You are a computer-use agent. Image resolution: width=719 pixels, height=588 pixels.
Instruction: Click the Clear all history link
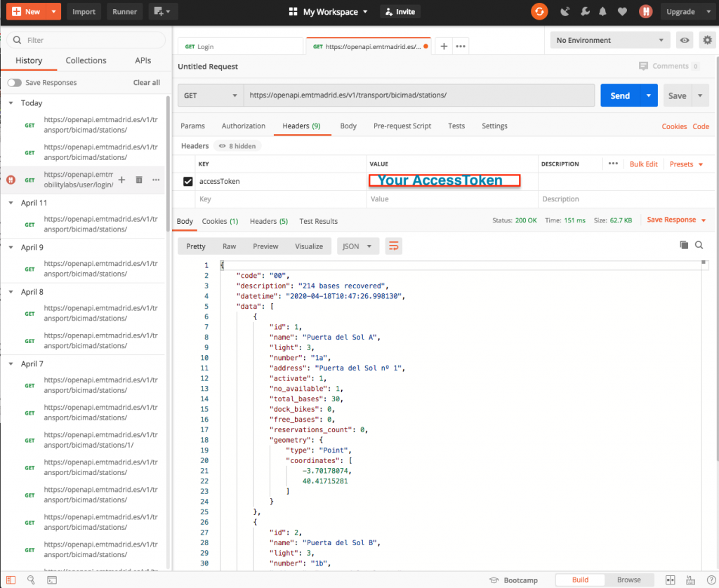click(x=146, y=83)
